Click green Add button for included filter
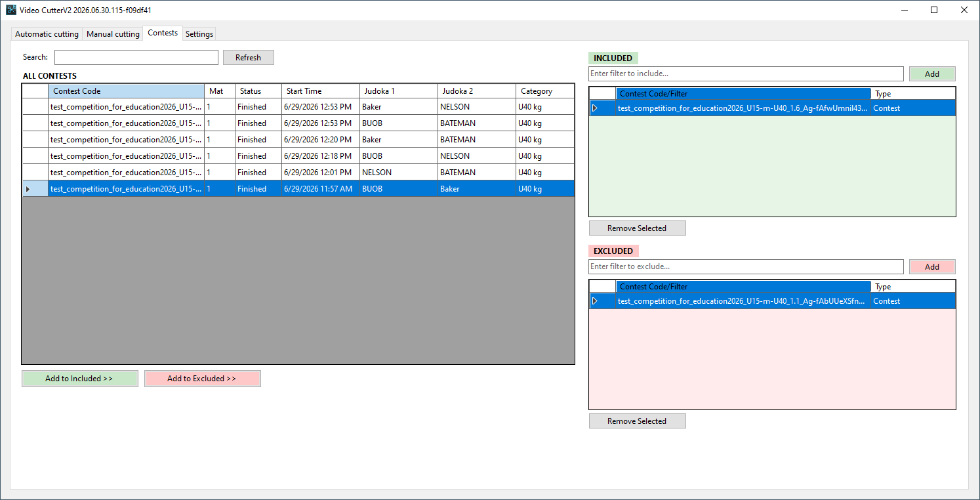Viewport: 980px width, 500px height. [x=932, y=74]
